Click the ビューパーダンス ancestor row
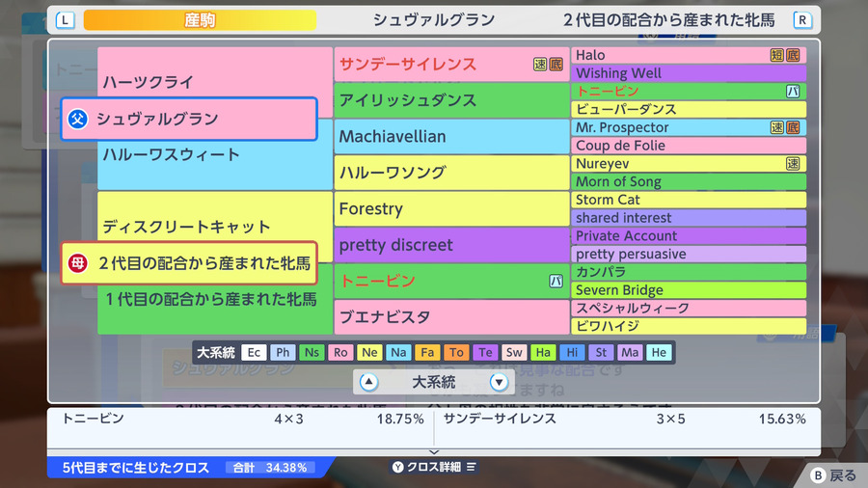The width and height of the screenshot is (868, 488). pyautogui.click(x=689, y=109)
